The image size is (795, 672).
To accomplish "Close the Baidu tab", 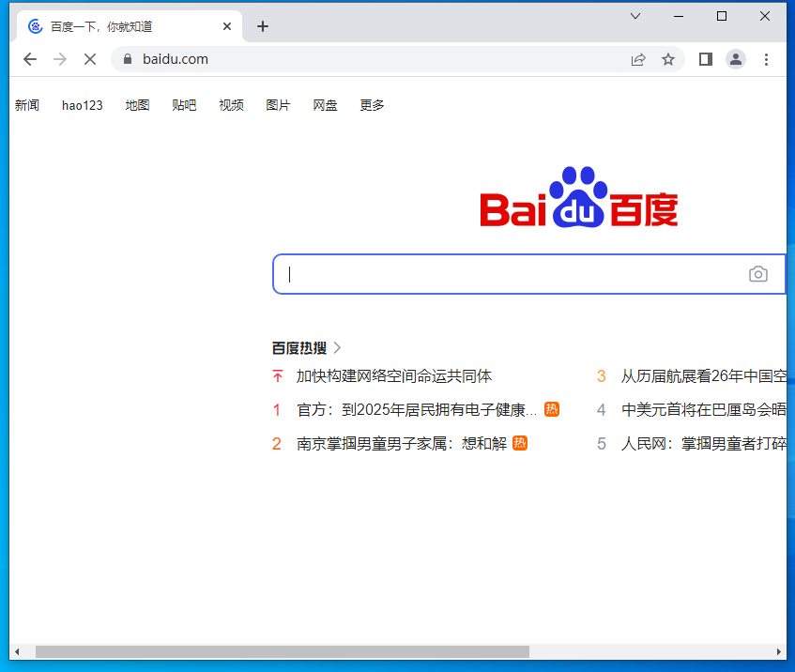I will [x=227, y=26].
